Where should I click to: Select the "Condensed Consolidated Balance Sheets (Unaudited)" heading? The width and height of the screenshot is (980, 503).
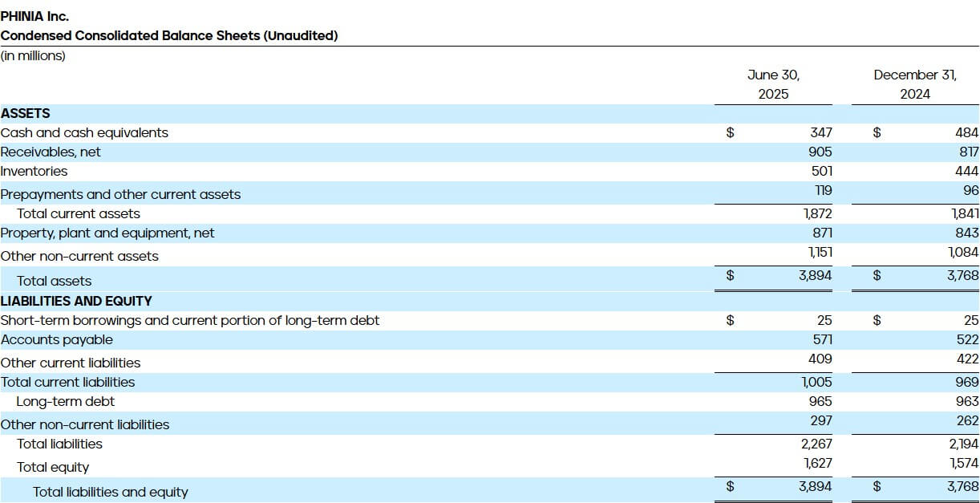(169, 35)
